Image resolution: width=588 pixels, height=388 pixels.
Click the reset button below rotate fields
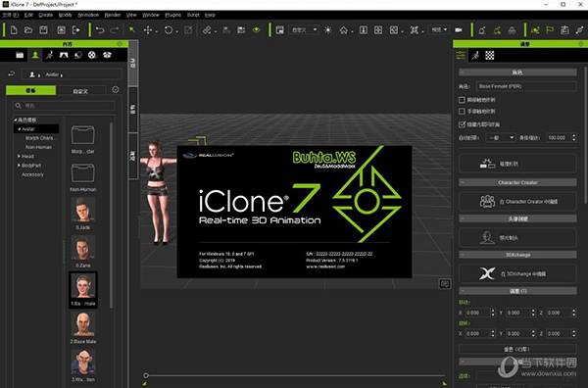517,349
